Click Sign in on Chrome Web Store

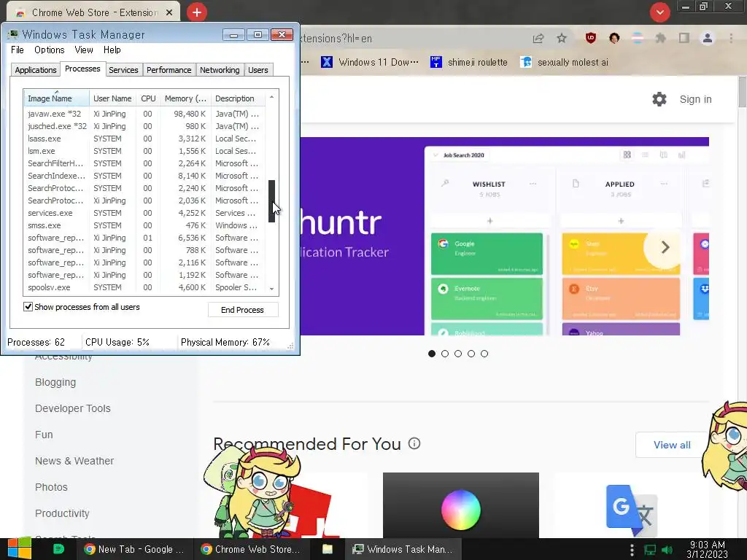[x=695, y=99]
